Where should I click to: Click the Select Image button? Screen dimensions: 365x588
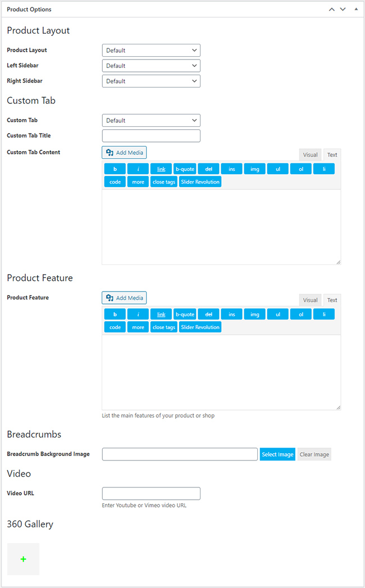(277, 454)
